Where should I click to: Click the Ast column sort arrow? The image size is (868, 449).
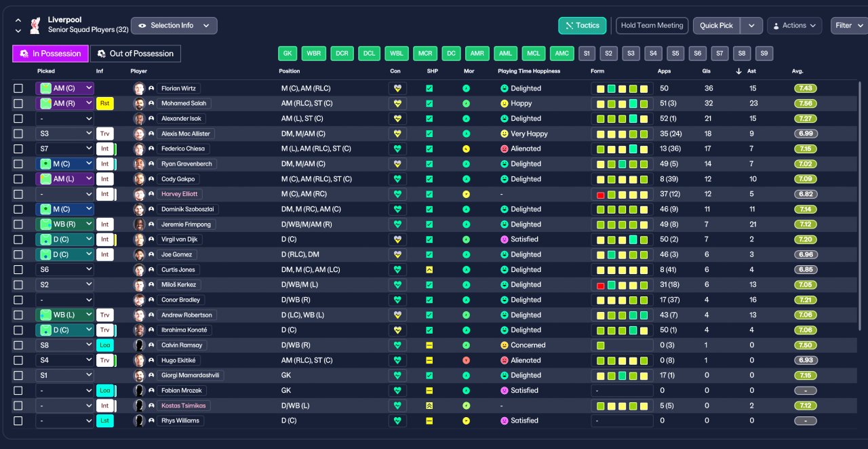(x=738, y=71)
